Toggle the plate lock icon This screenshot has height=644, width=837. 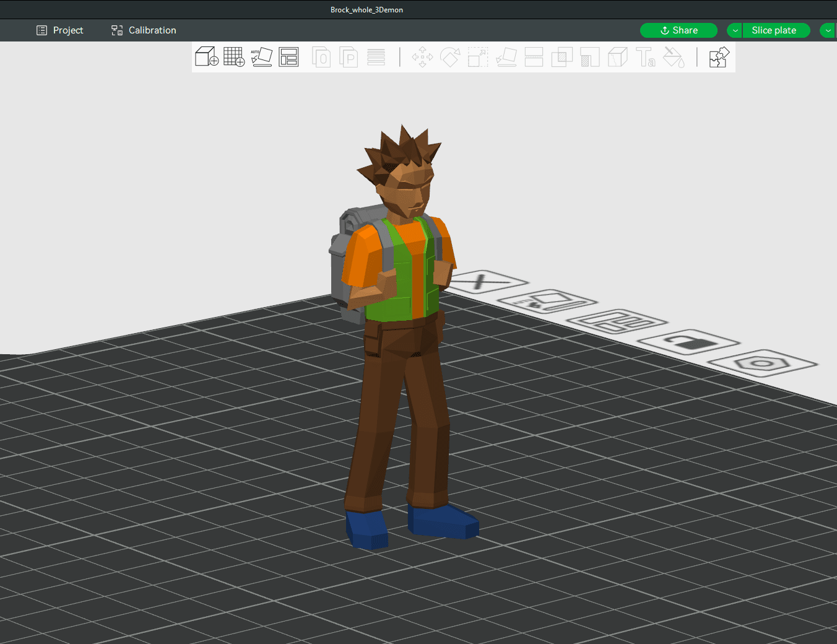(x=688, y=342)
